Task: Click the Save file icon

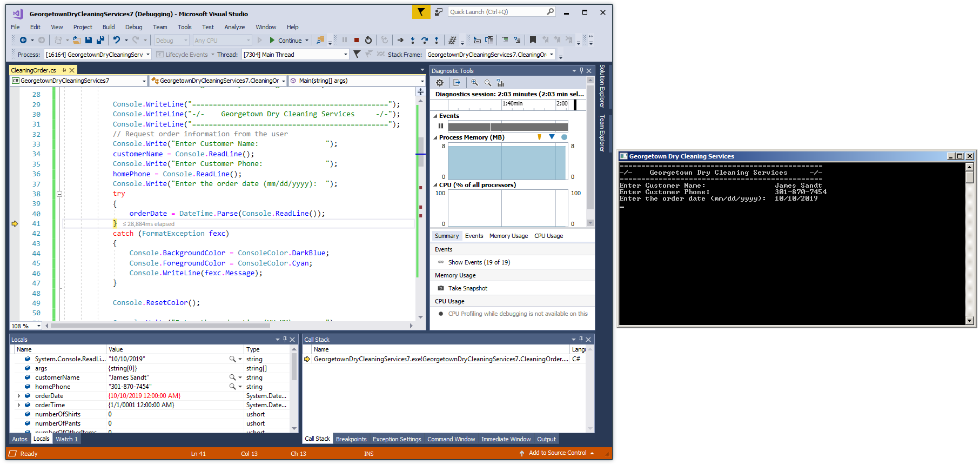Action: coord(89,40)
